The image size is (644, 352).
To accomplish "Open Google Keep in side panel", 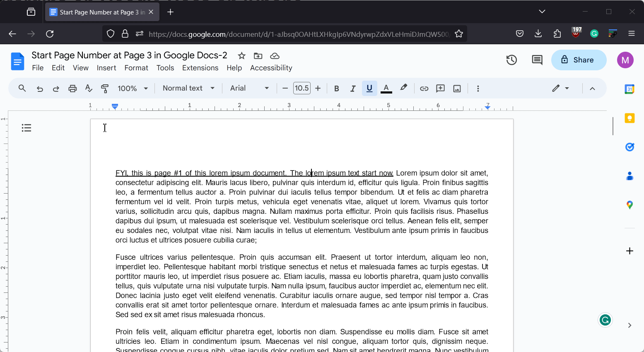I will [630, 118].
